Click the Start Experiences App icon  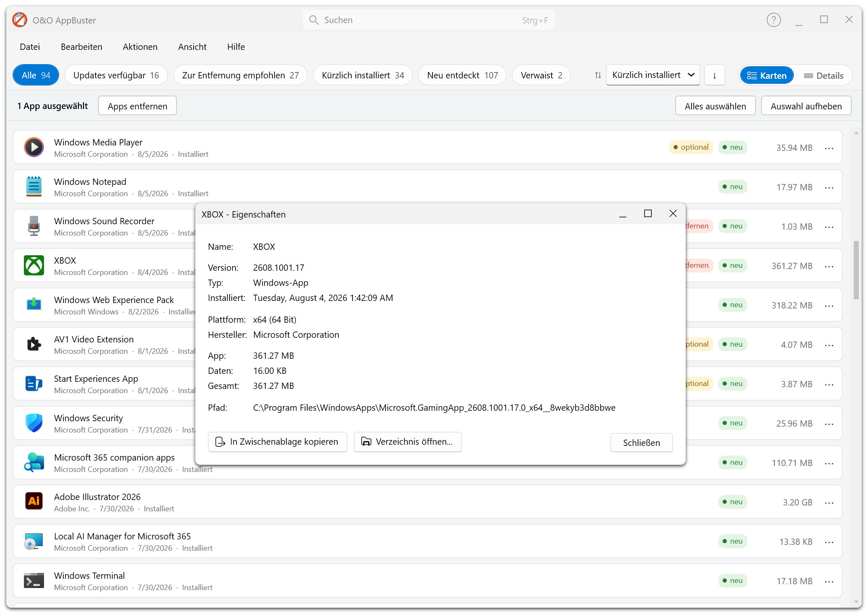click(x=34, y=383)
